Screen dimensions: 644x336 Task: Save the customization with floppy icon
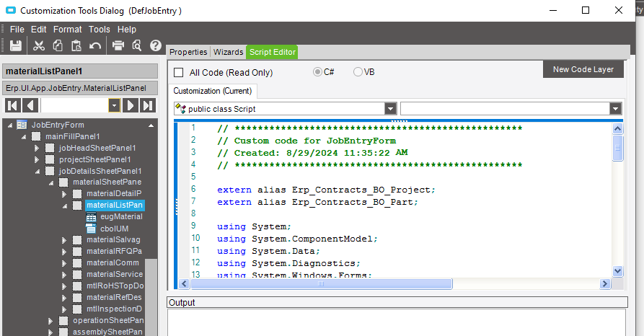click(x=16, y=45)
